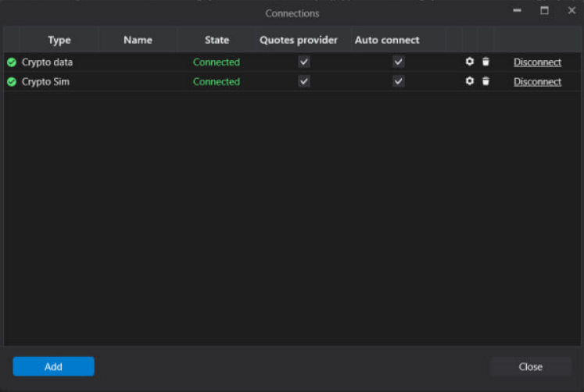Maximize the Connections window
The width and height of the screenshot is (584, 392).
tap(544, 11)
